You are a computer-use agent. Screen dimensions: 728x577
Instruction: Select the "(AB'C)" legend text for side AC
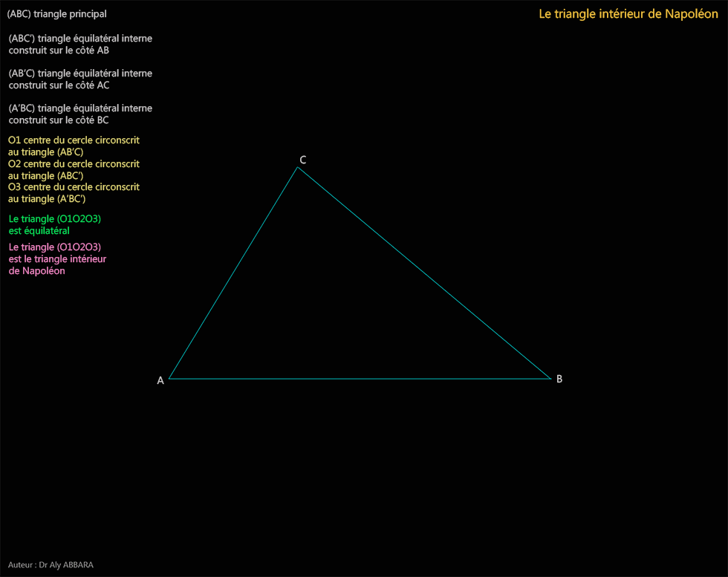80,73
